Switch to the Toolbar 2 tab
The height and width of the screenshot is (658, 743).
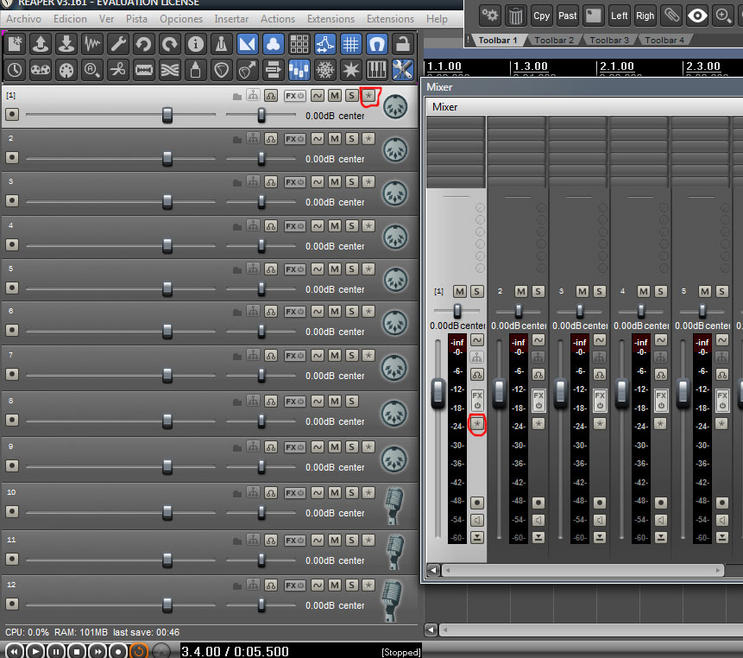click(554, 40)
